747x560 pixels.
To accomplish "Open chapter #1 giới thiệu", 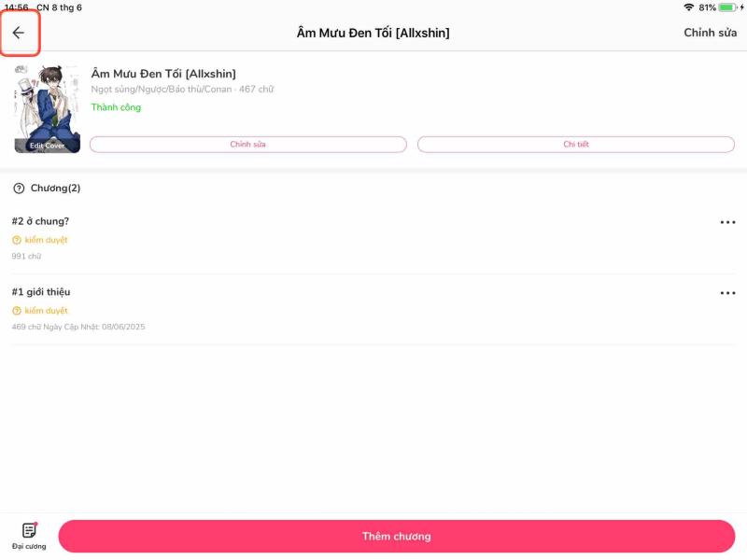I will click(41, 292).
